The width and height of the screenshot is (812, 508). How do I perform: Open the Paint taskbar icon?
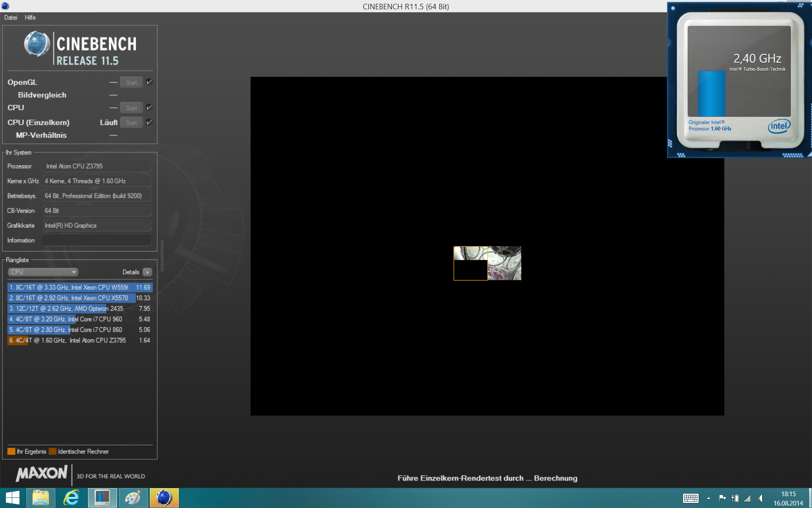tap(133, 498)
